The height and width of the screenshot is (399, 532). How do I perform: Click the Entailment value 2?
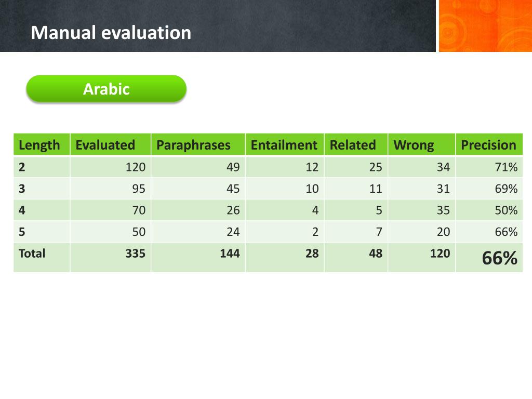pos(315,232)
